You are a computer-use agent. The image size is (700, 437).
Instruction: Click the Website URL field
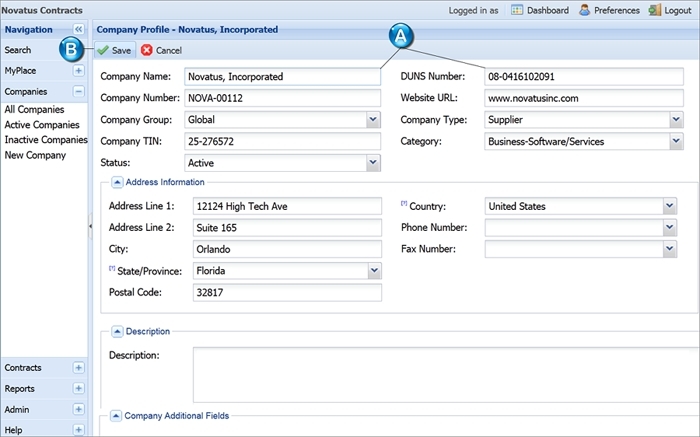point(584,98)
